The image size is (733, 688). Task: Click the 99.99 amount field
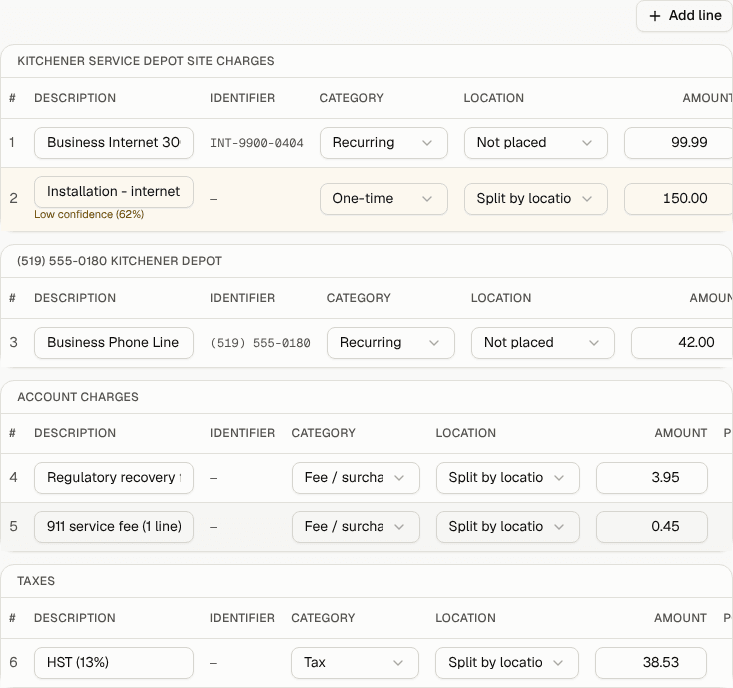tap(678, 143)
